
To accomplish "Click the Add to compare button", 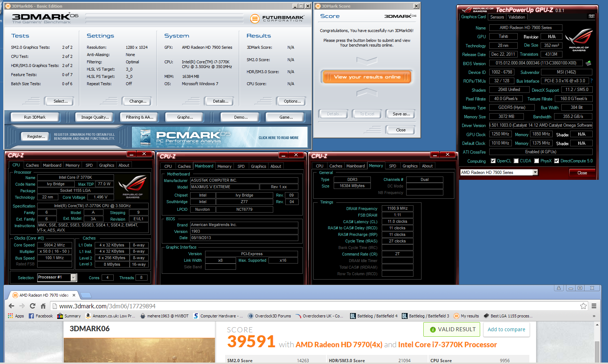I will [x=506, y=329].
